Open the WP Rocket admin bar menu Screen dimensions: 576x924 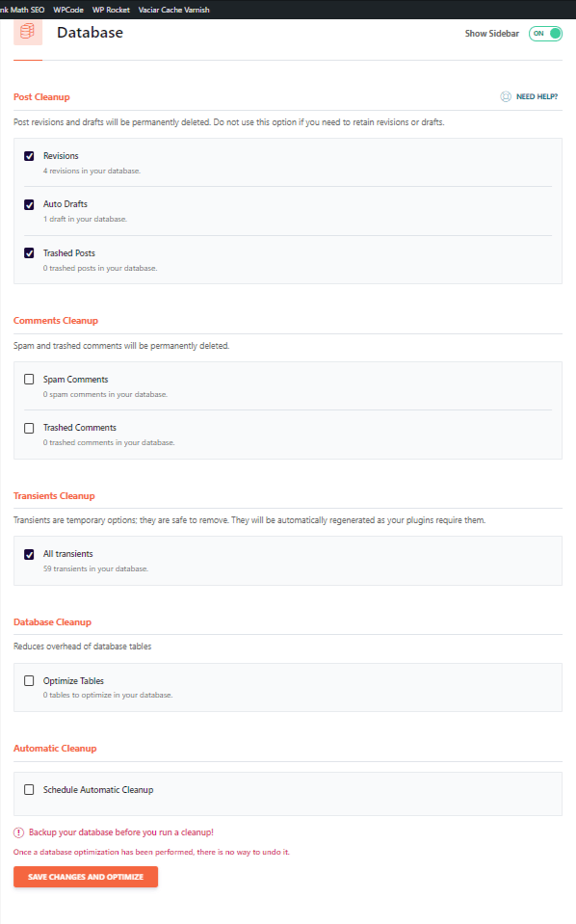(111, 10)
